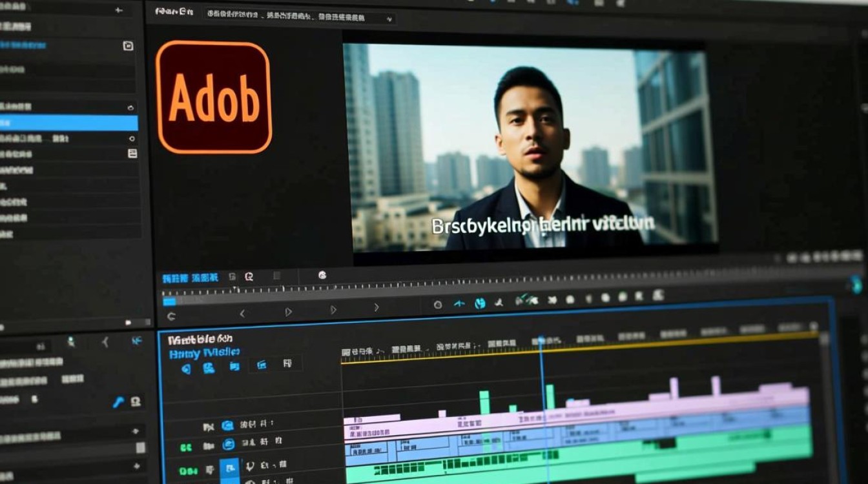Toggle the green track indicator on second track
Image resolution: width=868 pixels, height=484 pixels.
[186, 447]
